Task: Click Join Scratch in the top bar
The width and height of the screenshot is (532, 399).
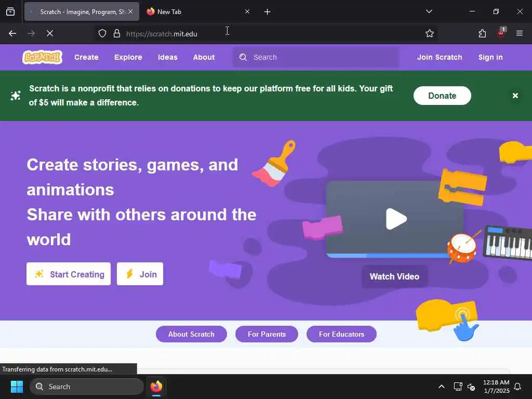Action: pyautogui.click(x=440, y=57)
